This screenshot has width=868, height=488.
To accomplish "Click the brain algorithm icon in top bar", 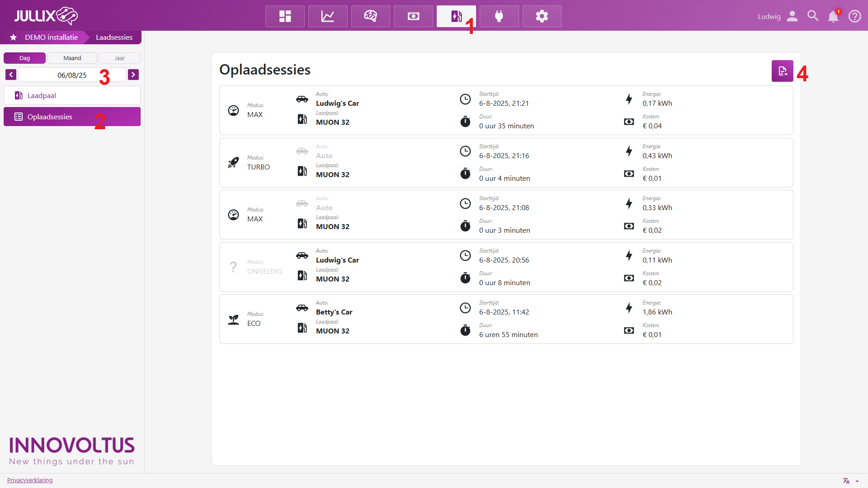I will pyautogui.click(x=370, y=16).
